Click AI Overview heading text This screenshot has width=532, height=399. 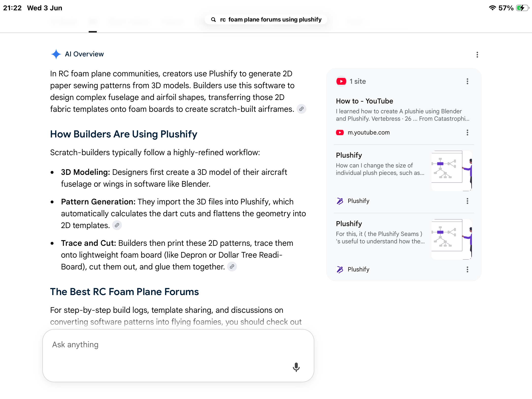84,54
